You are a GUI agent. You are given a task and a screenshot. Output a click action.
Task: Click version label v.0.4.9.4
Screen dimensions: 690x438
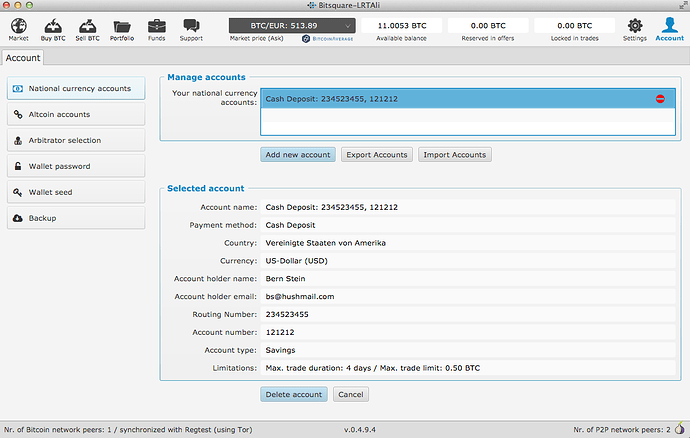[x=360, y=430]
